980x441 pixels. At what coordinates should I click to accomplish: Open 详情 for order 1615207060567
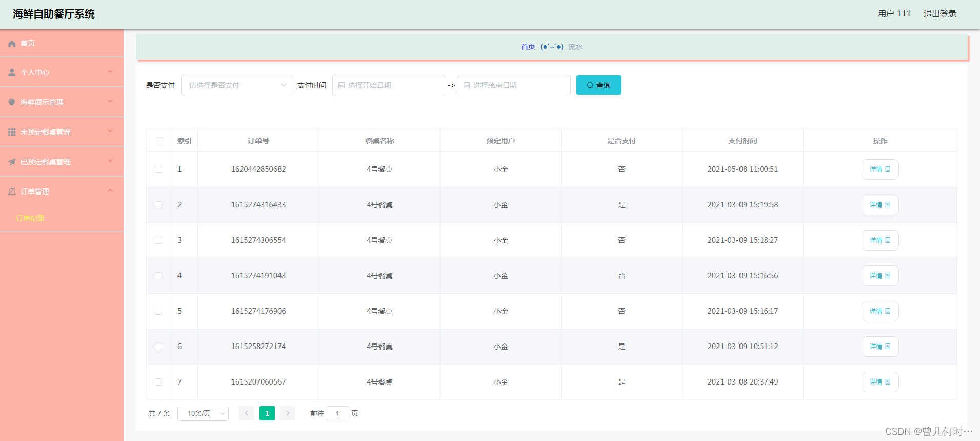tap(880, 382)
